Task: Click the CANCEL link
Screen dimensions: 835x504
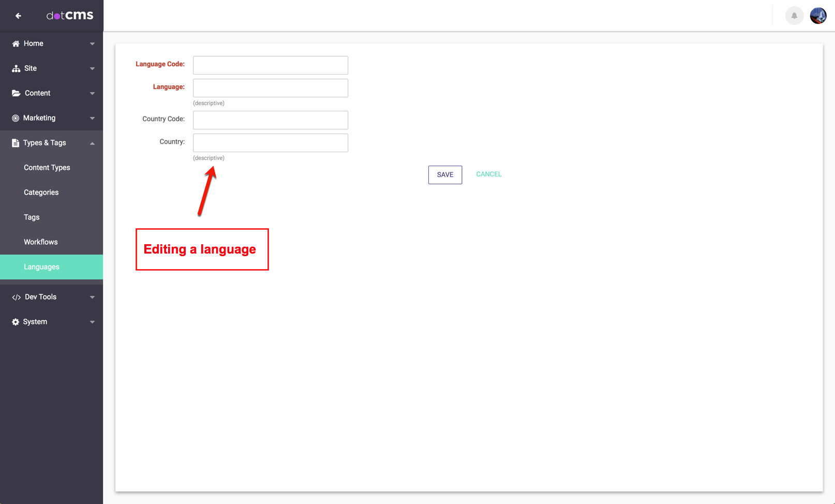Action: click(488, 174)
